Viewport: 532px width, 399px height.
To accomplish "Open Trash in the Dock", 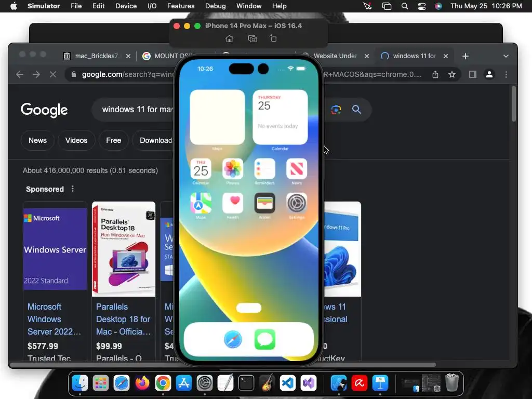I will point(452,382).
